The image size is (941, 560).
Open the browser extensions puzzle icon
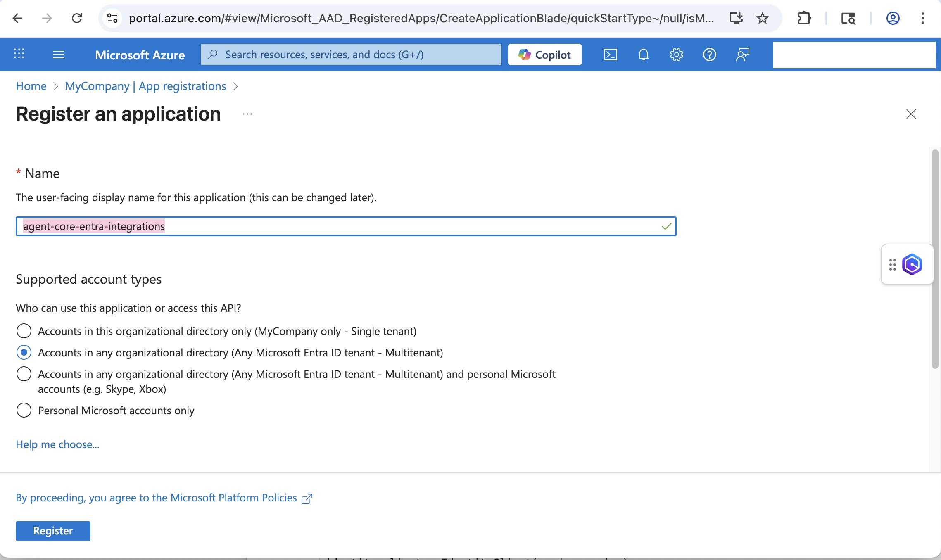coord(804,18)
